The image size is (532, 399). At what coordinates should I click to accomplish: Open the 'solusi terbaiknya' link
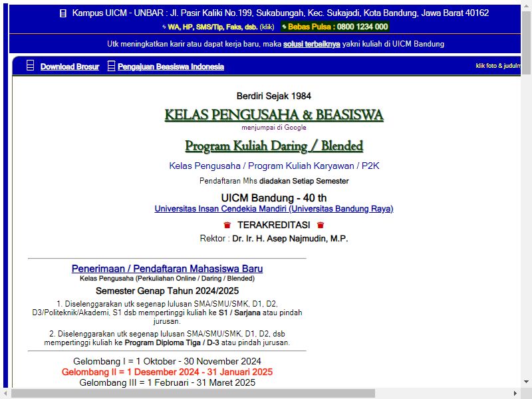click(x=312, y=44)
